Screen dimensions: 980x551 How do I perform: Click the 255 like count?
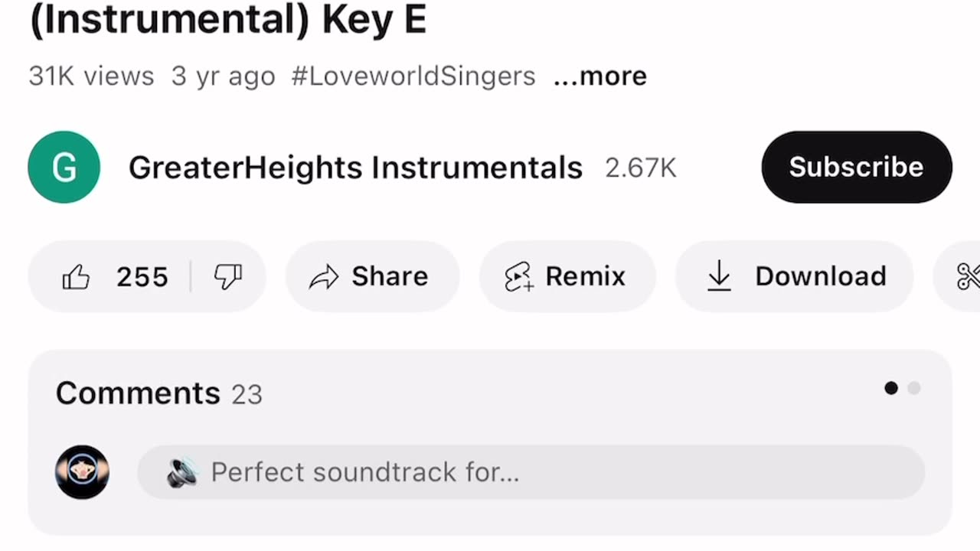coord(142,277)
